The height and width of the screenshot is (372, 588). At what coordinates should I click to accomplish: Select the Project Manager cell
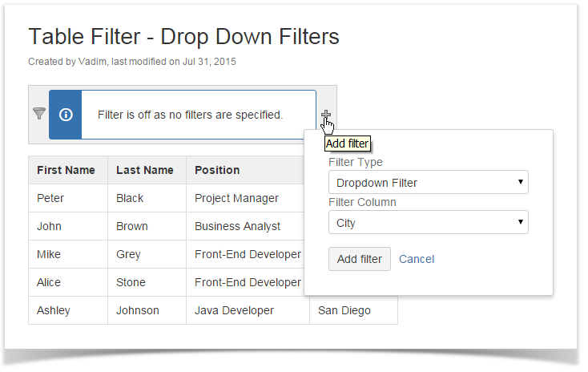pyautogui.click(x=236, y=198)
